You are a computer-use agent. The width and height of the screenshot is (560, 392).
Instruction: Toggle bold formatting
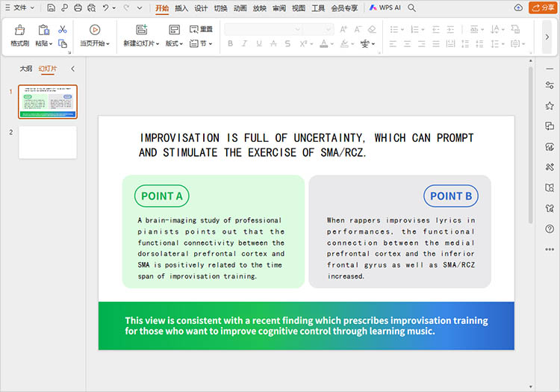pos(230,44)
